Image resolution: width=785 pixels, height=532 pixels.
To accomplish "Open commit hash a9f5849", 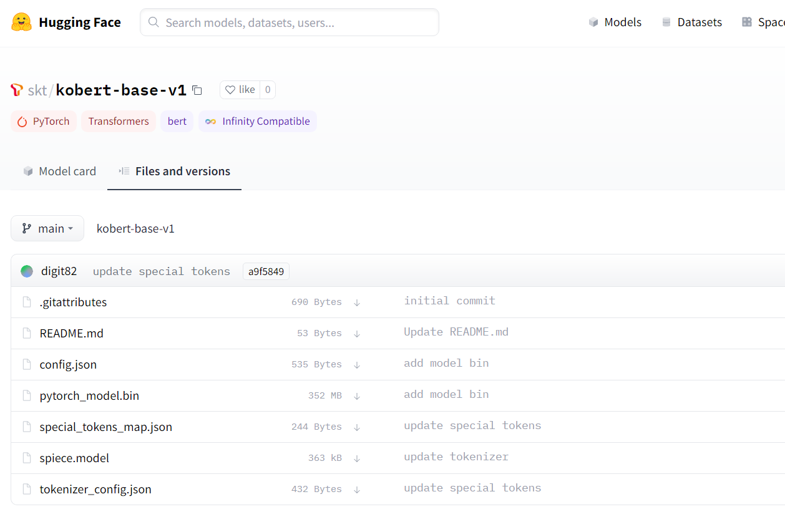I will pos(266,271).
